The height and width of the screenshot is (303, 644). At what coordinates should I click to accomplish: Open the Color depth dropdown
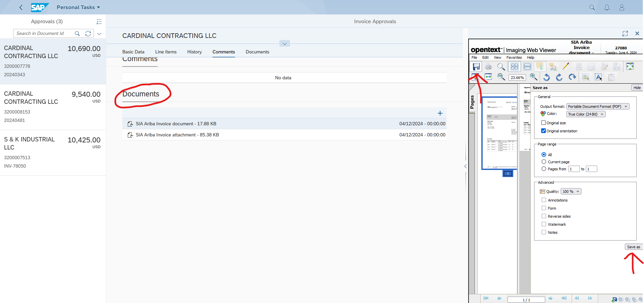586,114
